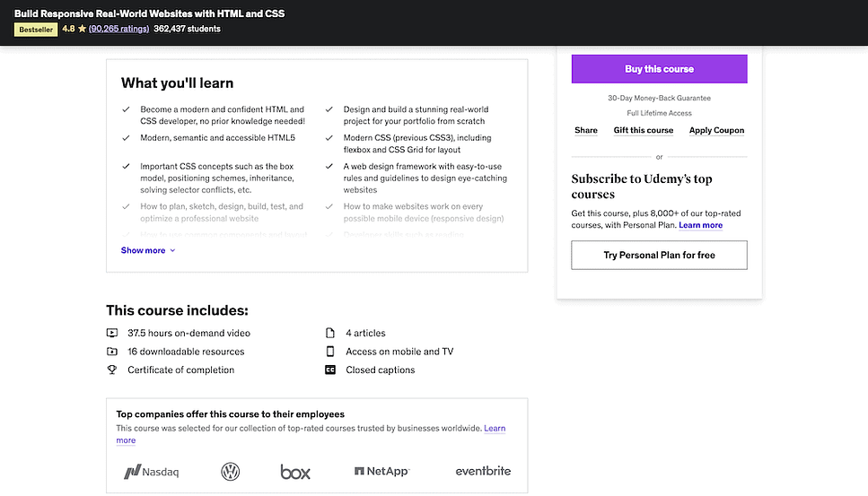Click Try Personal Plan for free

[659, 255]
